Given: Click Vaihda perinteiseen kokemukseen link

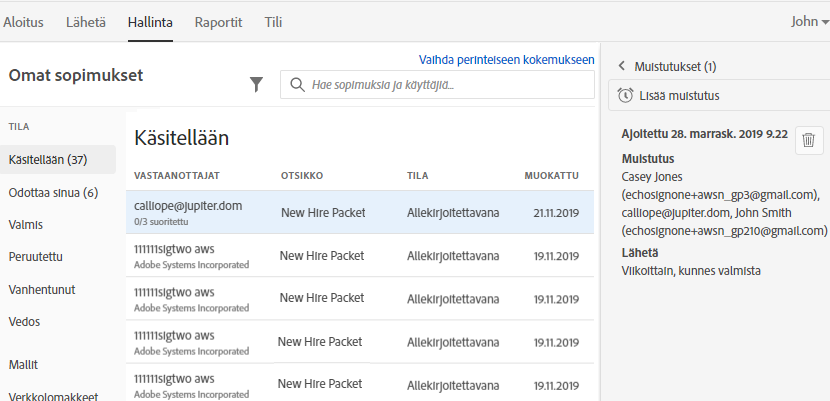Looking at the screenshot, I should click(x=506, y=60).
